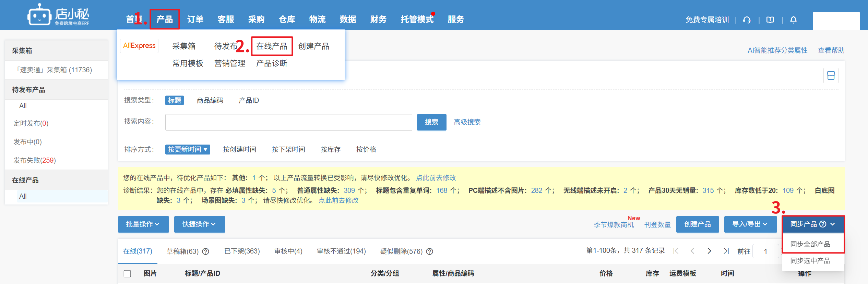Expand the 导入/导出 dropdown
Screen dimensions: 868x284
coord(750,224)
